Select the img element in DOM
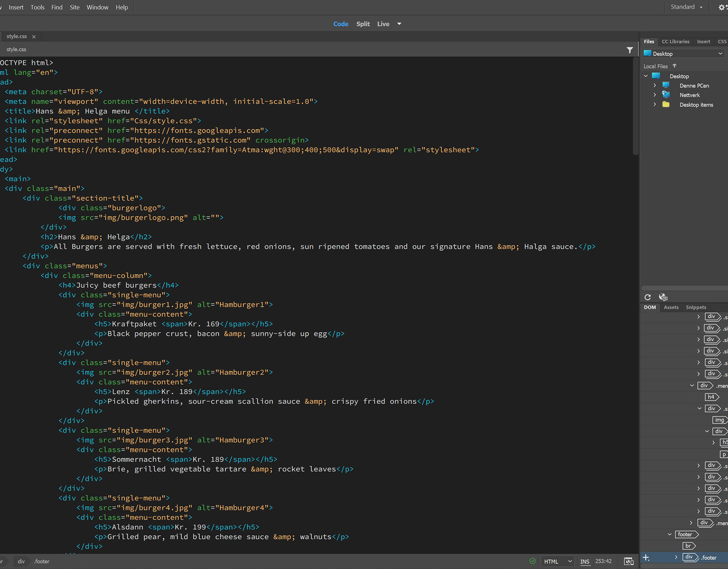This screenshot has width=728, height=569. tap(720, 420)
